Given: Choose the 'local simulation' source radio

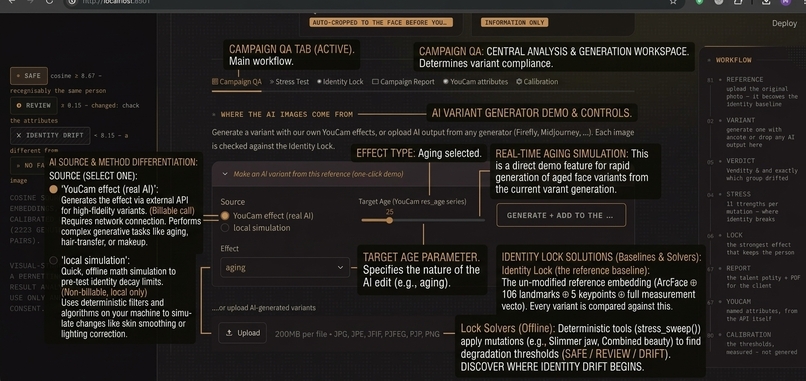Looking at the screenshot, I should tap(225, 228).
